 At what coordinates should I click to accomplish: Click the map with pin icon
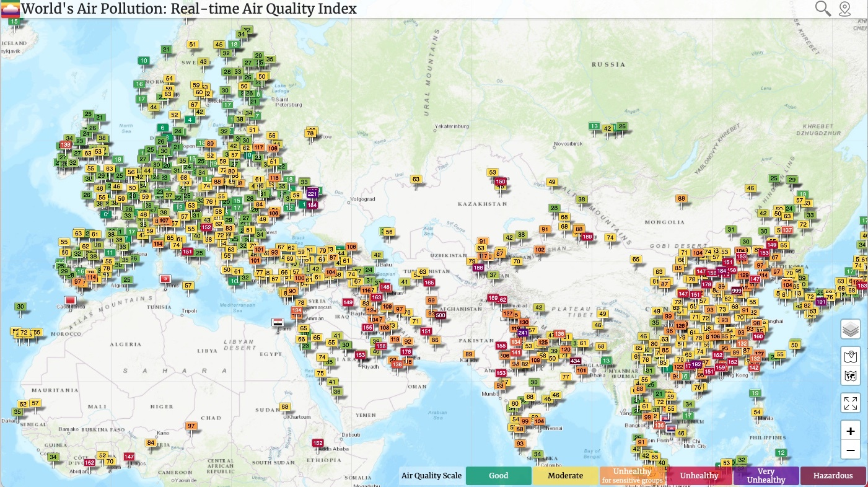851,357
